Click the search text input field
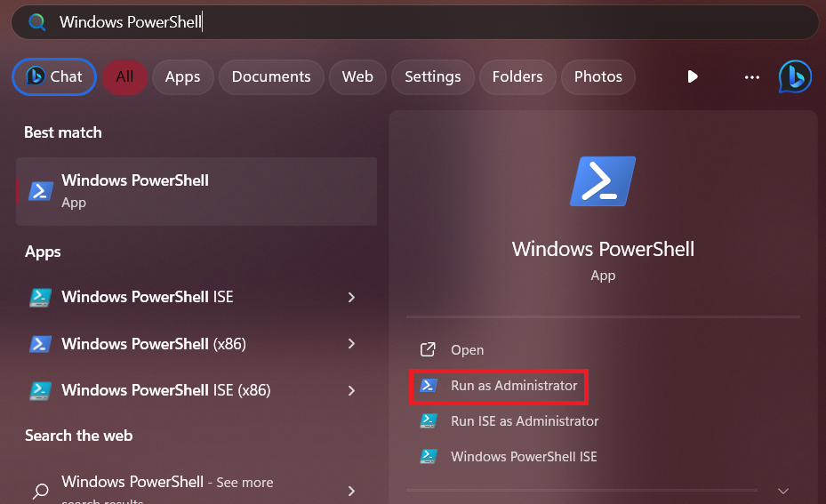 click(x=427, y=22)
